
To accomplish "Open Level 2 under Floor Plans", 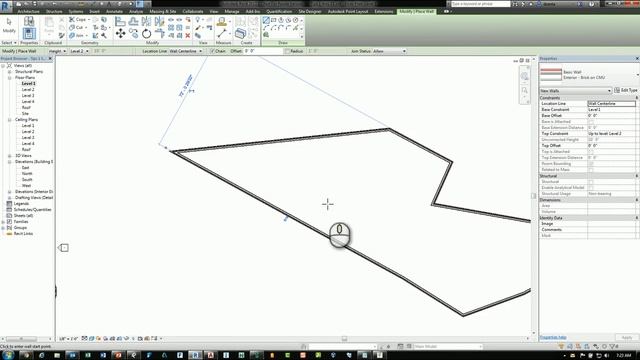I will point(28,89).
